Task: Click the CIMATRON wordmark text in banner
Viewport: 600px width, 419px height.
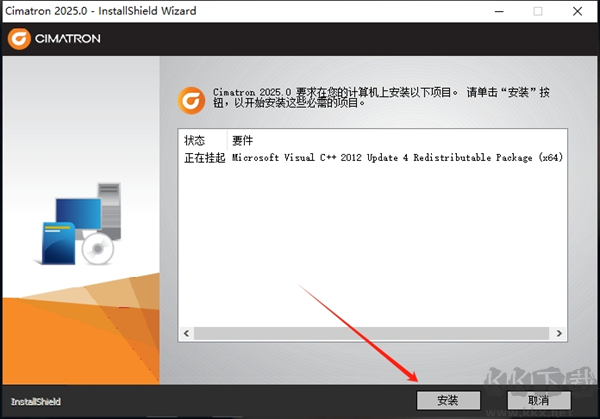Action: [68, 39]
